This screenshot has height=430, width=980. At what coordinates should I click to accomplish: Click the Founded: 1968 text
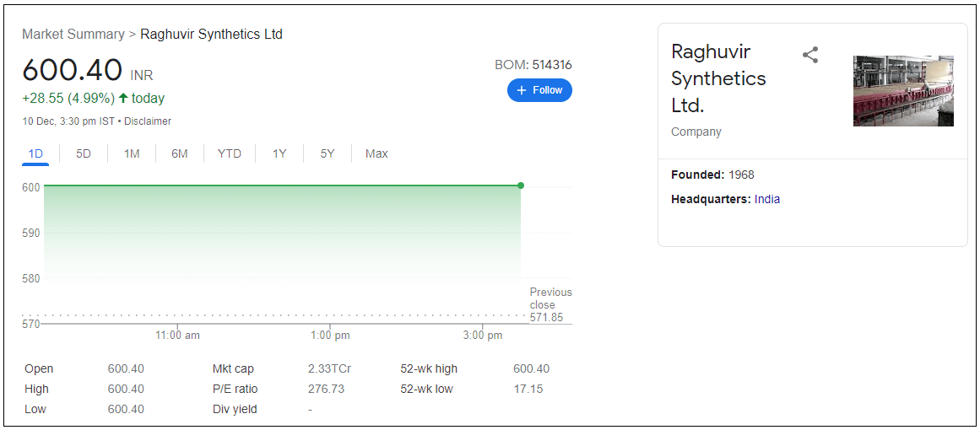coord(712,175)
